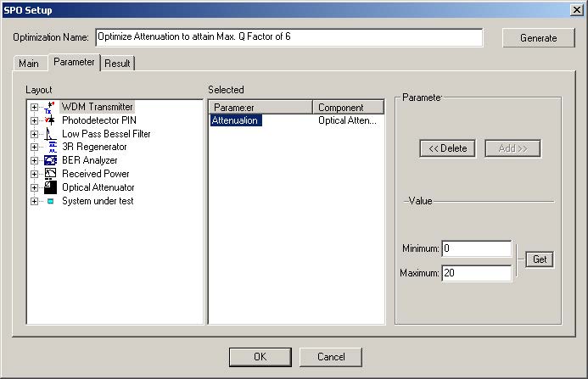The image size is (588, 379).
Task: Click the Low Pass Bessel Filter icon
Action: [x=50, y=134]
